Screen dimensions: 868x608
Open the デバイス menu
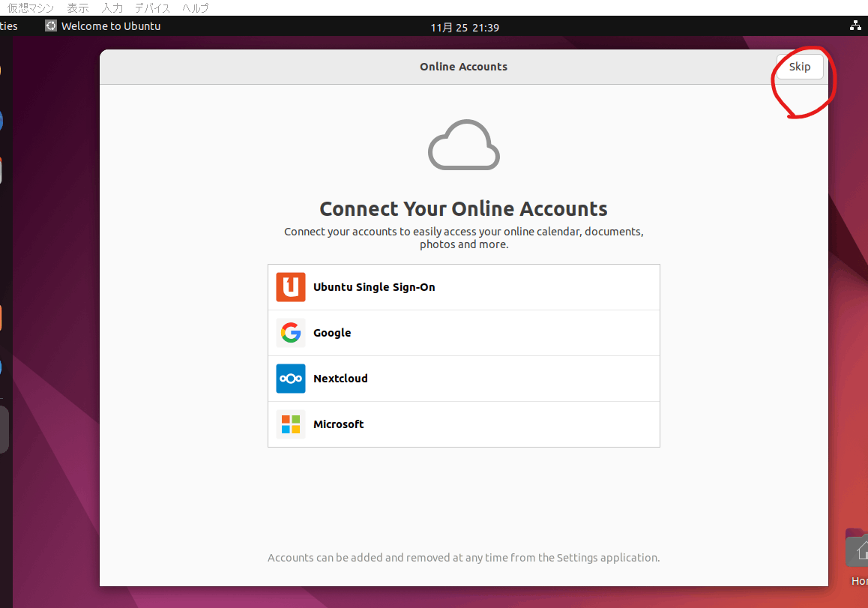[x=152, y=7]
